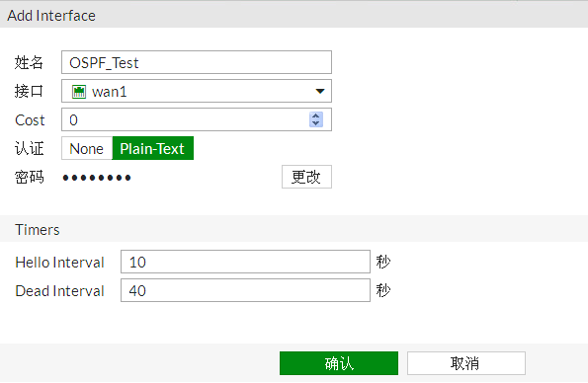Confirm with the green 确认 button
The image size is (588, 383).
tap(339, 363)
